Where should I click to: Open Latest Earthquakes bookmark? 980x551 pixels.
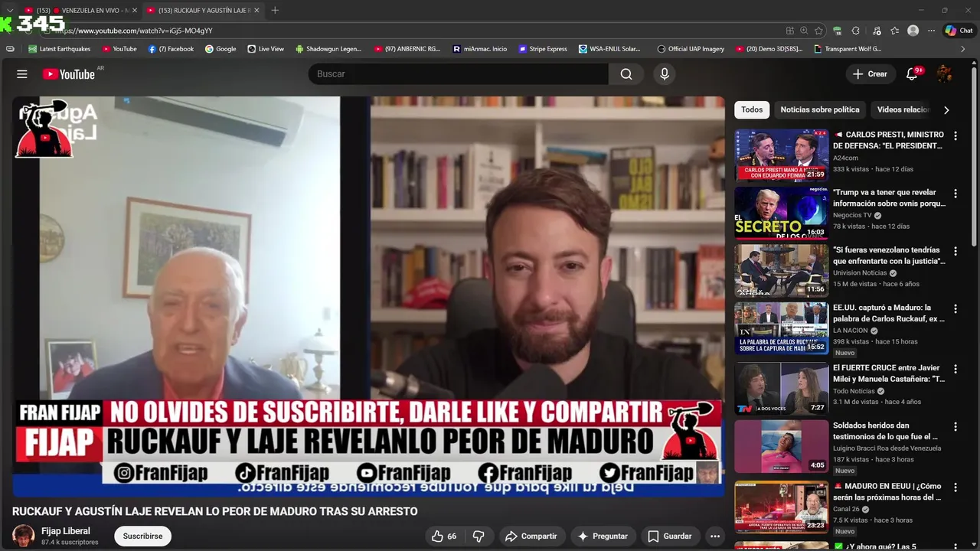tap(60, 49)
